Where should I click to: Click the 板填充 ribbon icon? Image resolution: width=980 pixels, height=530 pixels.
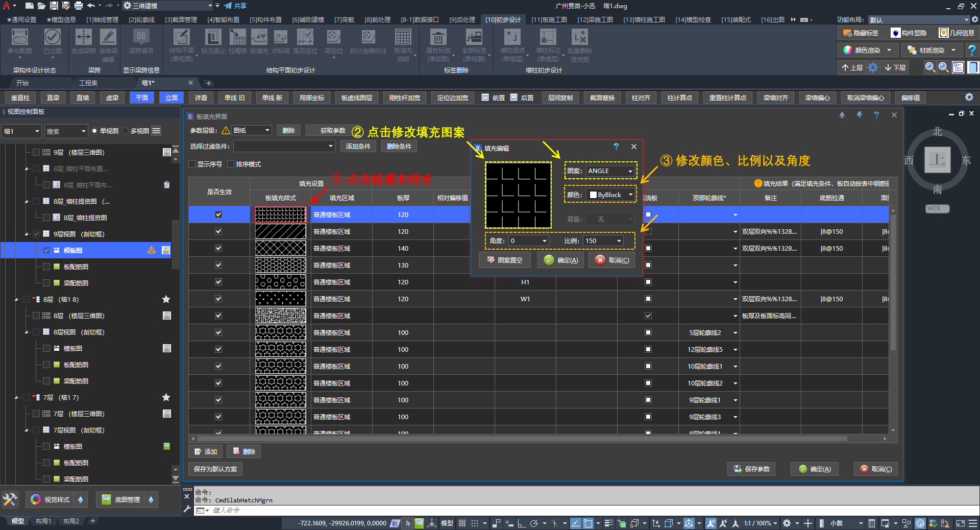pyautogui.click(x=259, y=37)
